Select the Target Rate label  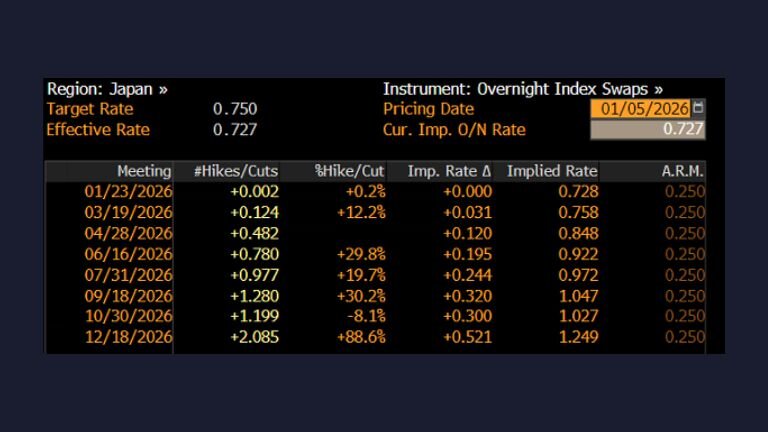[90, 109]
